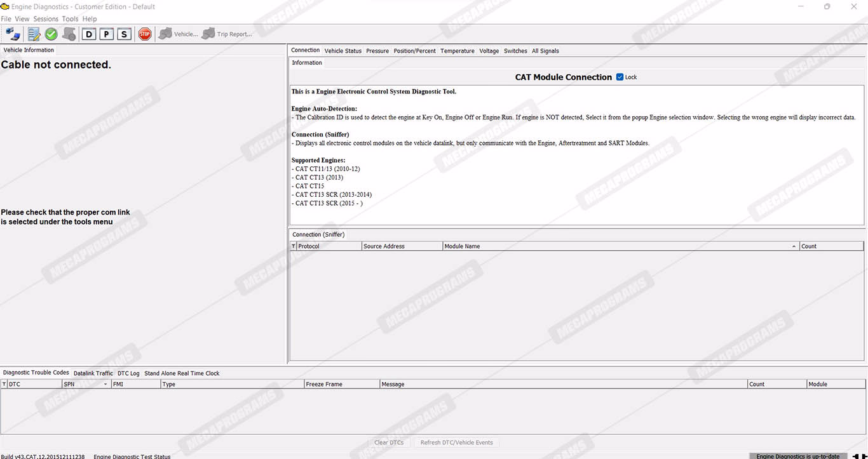Click the Module Name column sort arrow

point(794,246)
